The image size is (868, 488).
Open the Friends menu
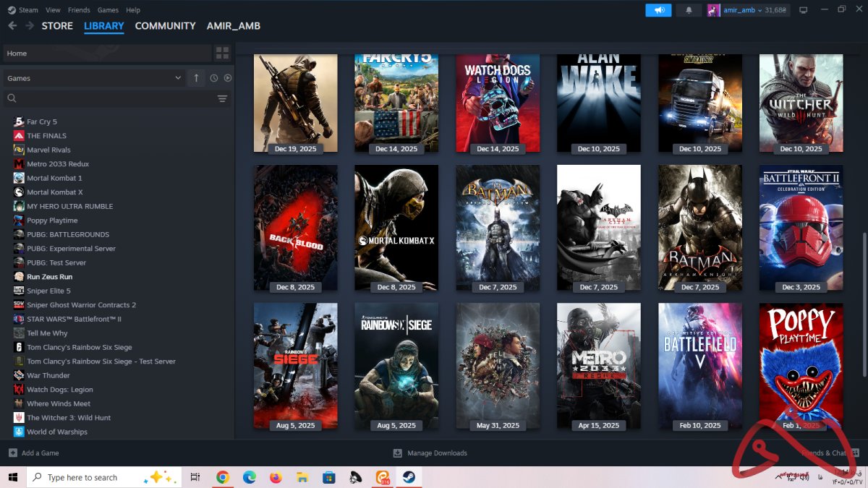tap(79, 10)
